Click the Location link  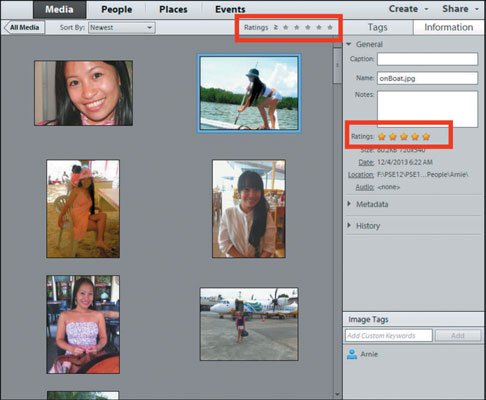[x=361, y=174]
